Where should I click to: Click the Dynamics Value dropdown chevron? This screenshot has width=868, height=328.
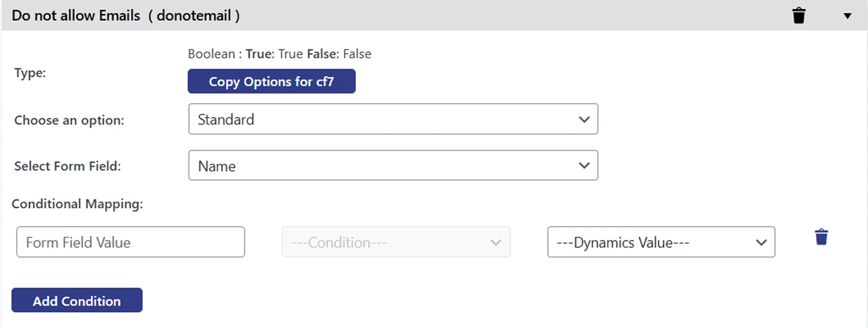click(761, 242)
